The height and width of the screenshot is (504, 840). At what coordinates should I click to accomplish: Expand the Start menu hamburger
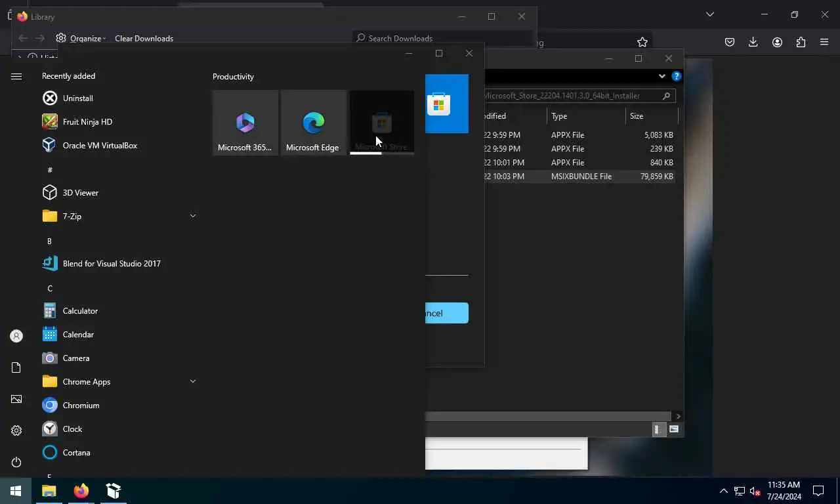[16, 76]
